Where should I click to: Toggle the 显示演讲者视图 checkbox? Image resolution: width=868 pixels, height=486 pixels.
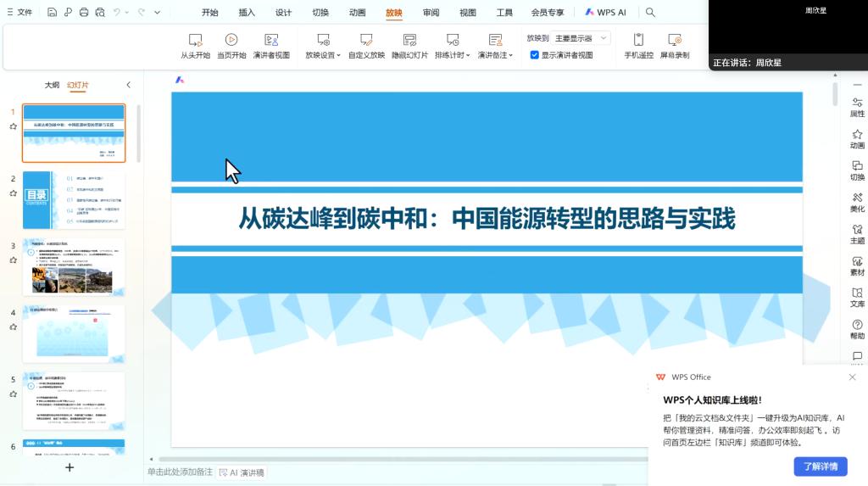[x=535, y=55]
